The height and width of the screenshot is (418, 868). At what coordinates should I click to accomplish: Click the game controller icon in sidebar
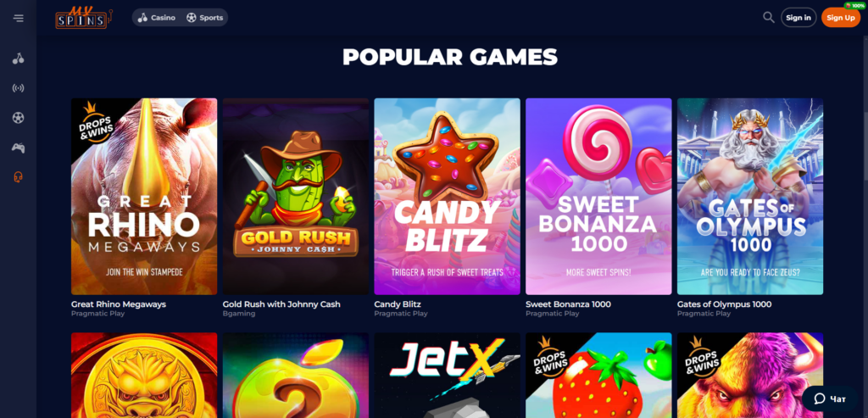(19, 148)
